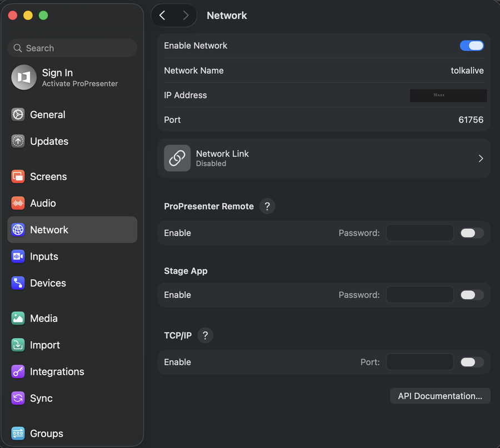This screenshot has height=448, width=500.
Task: Enable the ProPresenter Remote switch
Action: (x=472, y=233)
